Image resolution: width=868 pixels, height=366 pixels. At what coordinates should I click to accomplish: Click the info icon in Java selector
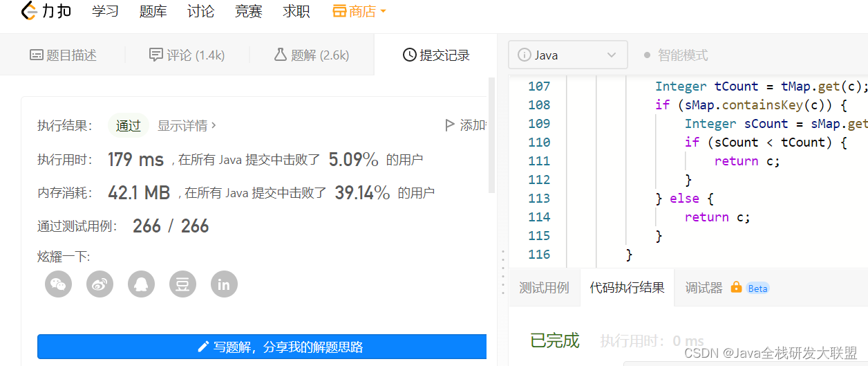(524, 55)
